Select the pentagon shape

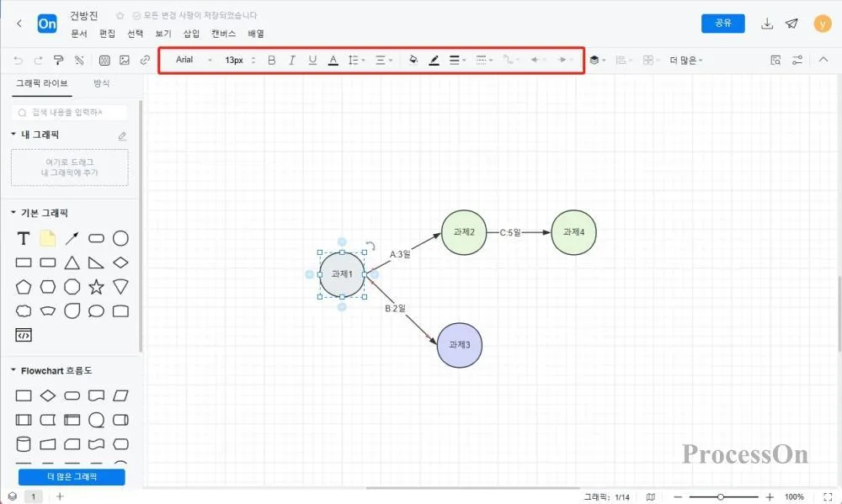point(23,287)
